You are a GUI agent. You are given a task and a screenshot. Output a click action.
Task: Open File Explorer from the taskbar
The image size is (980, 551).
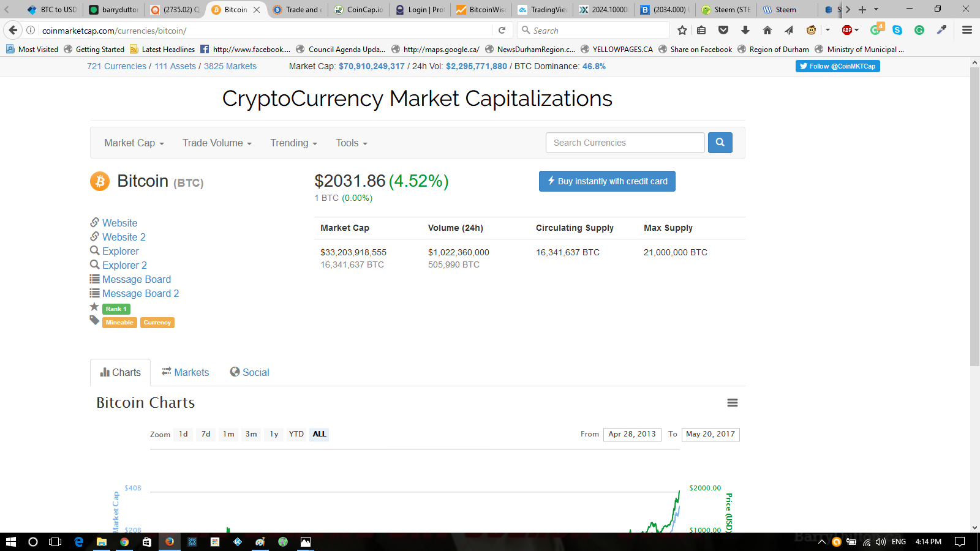point(102,542)
